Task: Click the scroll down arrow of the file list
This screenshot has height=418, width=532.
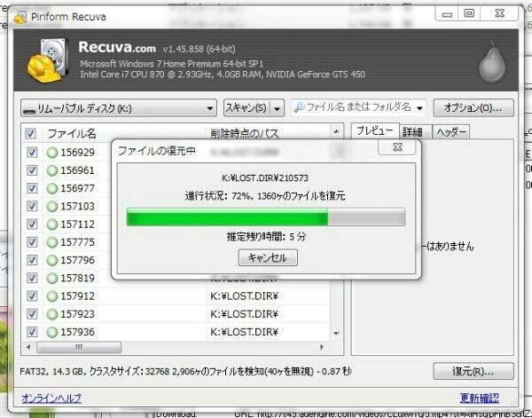Action: (336, 334)
